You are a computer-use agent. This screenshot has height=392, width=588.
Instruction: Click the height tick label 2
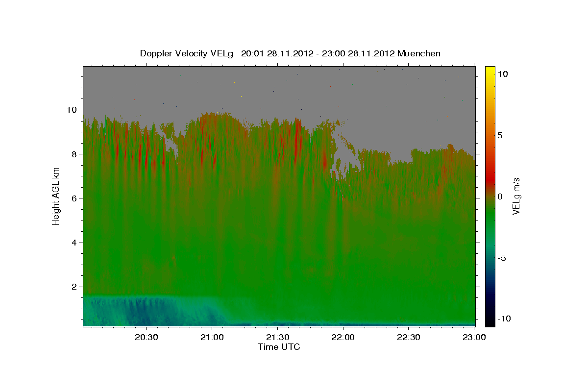(x=74, y=287)
